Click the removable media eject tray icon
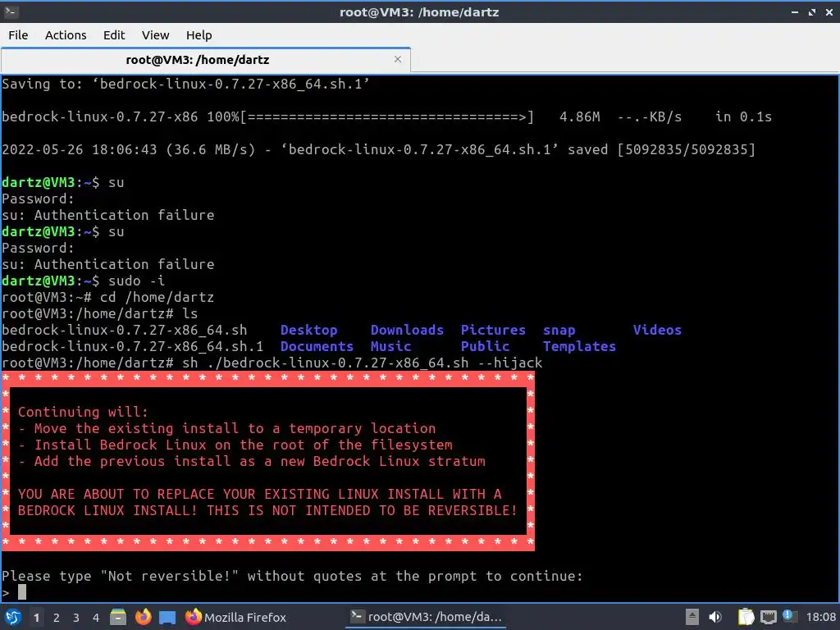The width and height of the screenshot is (840, 630). click(692, 617)
